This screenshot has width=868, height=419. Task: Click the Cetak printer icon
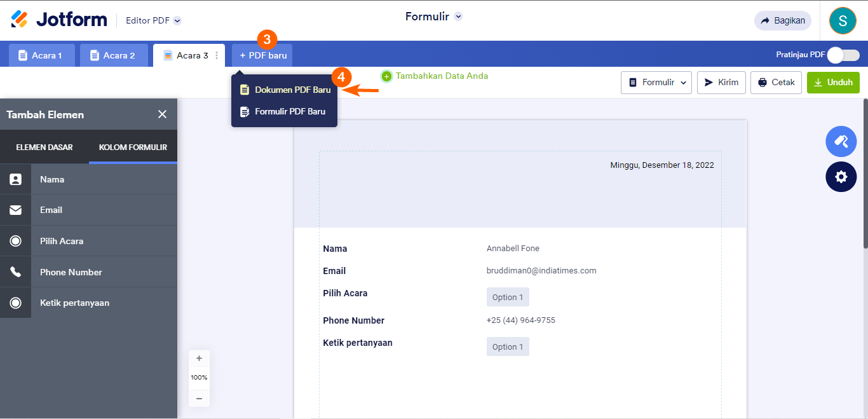[763, 83]
